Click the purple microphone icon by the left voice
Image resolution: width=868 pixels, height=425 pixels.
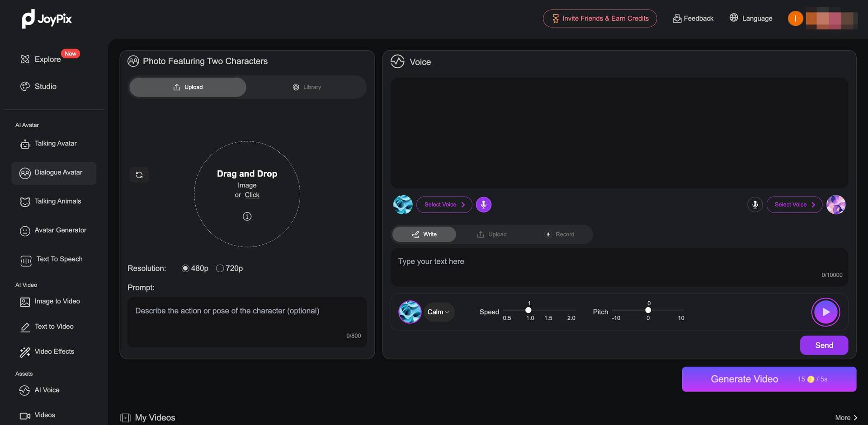[483, 205]
